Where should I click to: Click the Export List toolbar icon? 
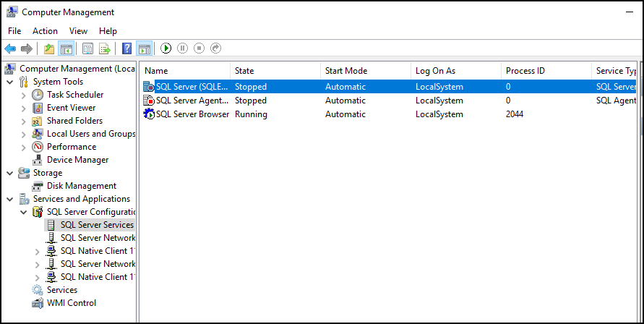pyautogui.click(x=105, y=49)
